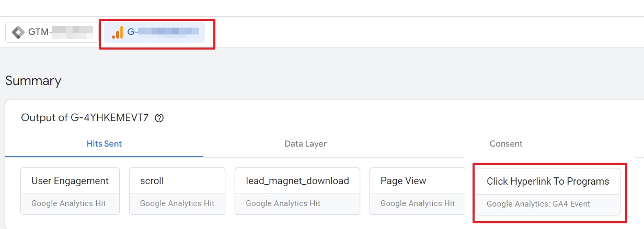Open the help icon beside Output heading
The height and width of the screenshot is (229, 644).
click(159, 118)
